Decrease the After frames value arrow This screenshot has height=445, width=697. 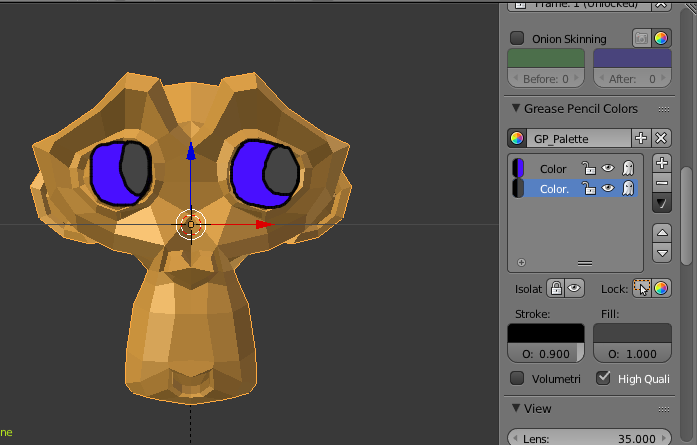pyautogui.click(x=601, y=78)
